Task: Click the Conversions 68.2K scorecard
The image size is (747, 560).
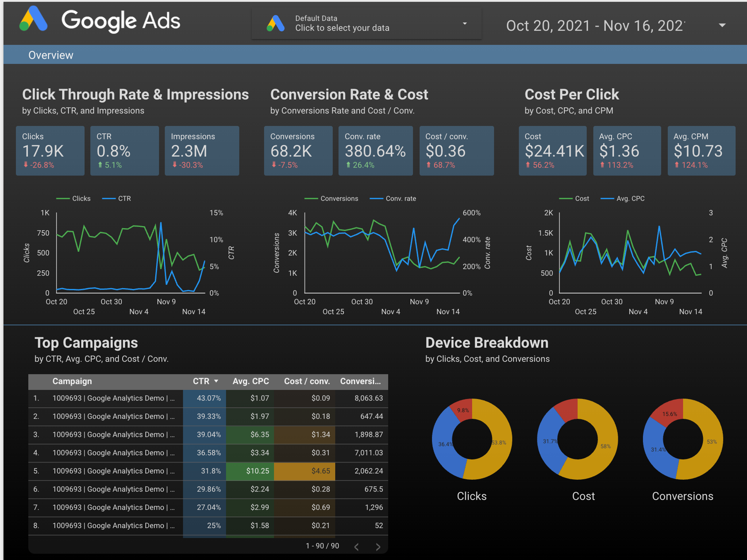Action: pyautogui.click(x=298, y=151)
